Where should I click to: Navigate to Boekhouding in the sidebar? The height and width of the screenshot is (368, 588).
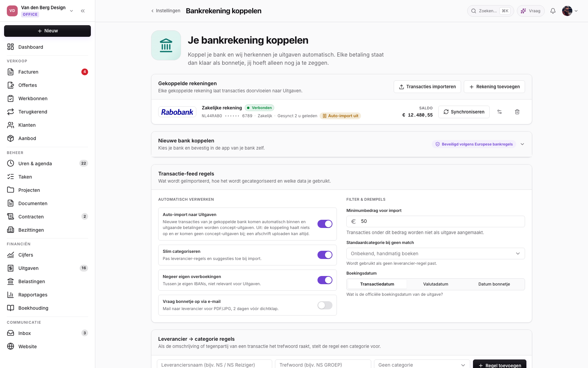(47, 308)
